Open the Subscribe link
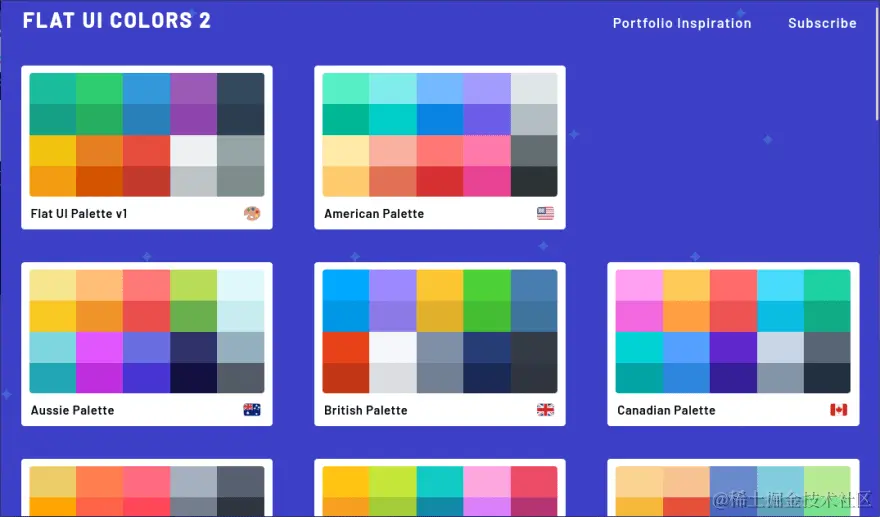 pos(822,23)
